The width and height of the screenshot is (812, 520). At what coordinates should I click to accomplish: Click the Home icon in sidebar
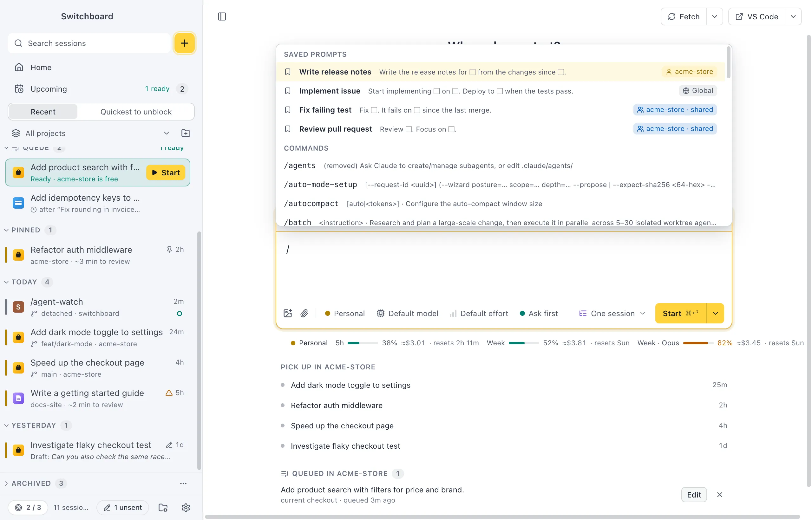[19, 67]
